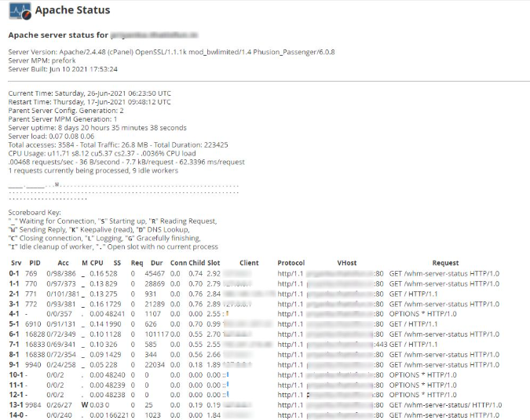530x420 pixels.
Task: Click the Conn column header
Action: tap(178, 263)
